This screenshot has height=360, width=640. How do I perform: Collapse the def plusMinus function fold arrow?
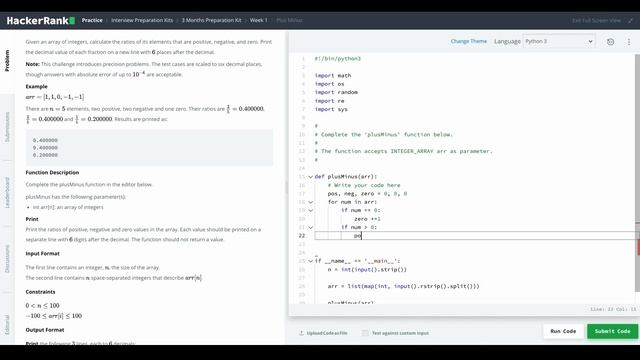(311, 177)
